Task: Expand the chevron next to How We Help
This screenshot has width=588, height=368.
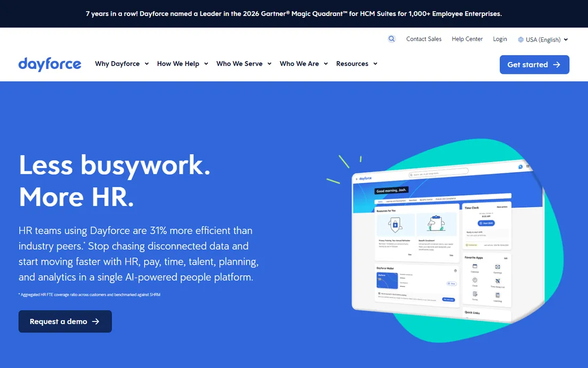Action: click(206, 64)
